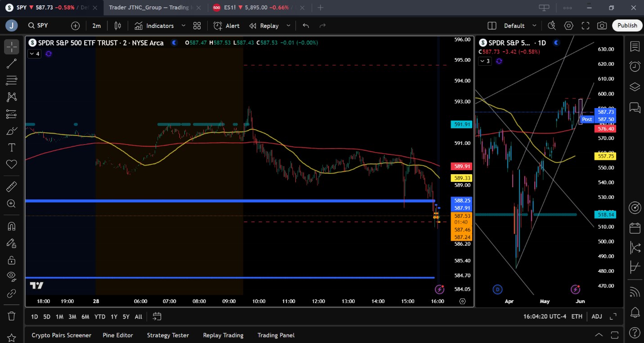Open the candlestick chart type menu
This screenshot has width=644, height=343.
tap(118, 26)
